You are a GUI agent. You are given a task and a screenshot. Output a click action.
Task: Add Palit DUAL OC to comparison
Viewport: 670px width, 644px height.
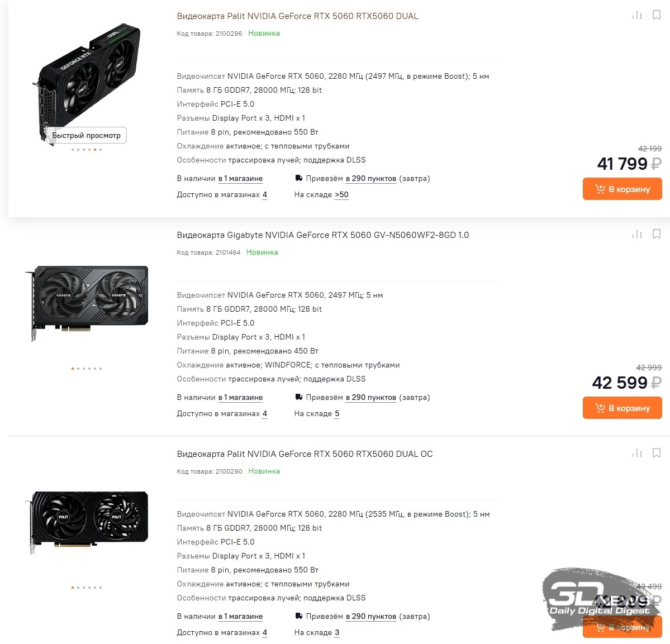point(637,453)
